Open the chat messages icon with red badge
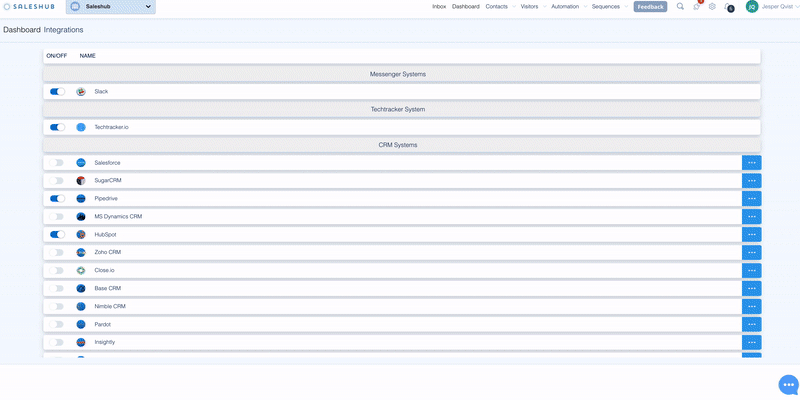800x400 pixels. pos(696,7)
